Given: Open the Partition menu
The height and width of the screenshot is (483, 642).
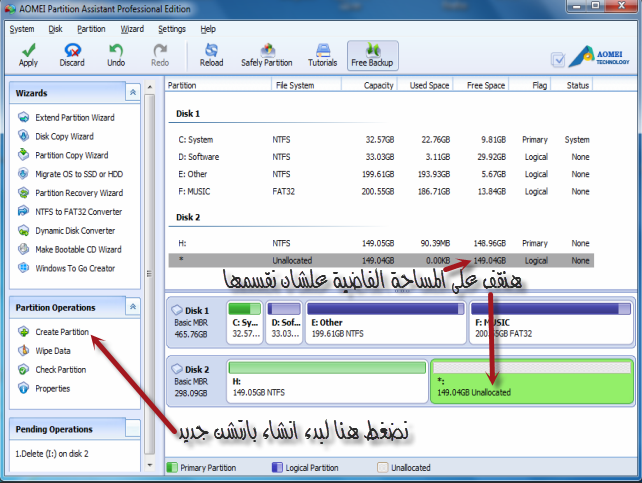Looking at the screenshot, I should [x=91, y=29].
